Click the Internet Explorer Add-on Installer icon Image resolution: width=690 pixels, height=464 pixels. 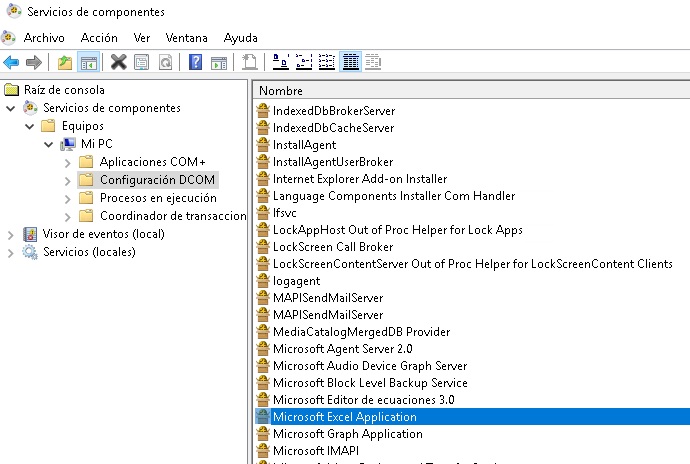pyautogui.click(x=264, y=179)
